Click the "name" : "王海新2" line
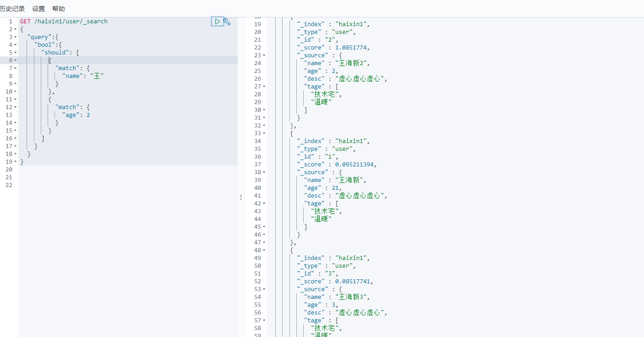This screenshot has height=337, width=644. pos(337,63)
